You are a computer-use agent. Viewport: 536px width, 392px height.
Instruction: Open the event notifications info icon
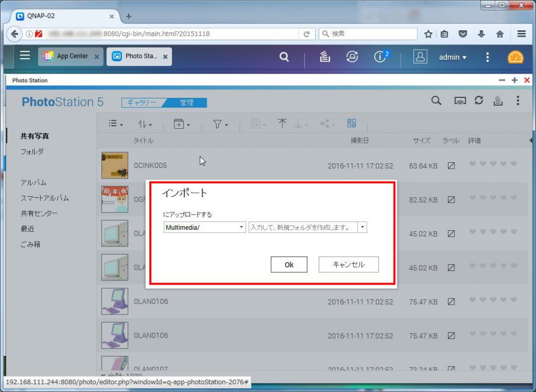pos(380,57)
